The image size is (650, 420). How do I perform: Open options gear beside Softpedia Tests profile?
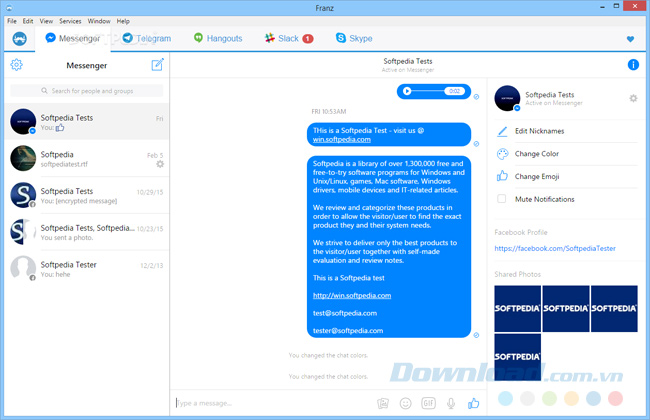[x=633, y=98]
